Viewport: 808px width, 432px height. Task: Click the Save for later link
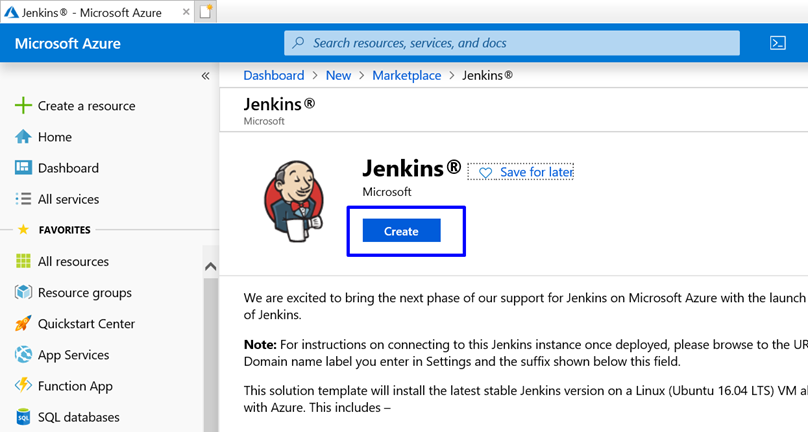pos(536,172)
